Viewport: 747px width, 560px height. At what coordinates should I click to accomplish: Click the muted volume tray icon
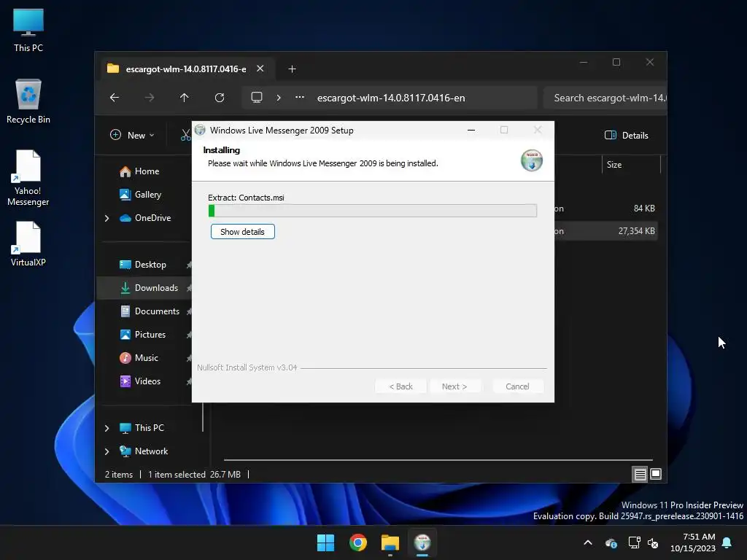653,542
